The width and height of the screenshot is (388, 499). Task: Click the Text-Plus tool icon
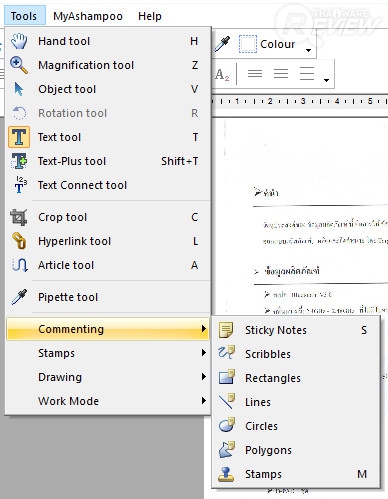click(x=19, y=161)
